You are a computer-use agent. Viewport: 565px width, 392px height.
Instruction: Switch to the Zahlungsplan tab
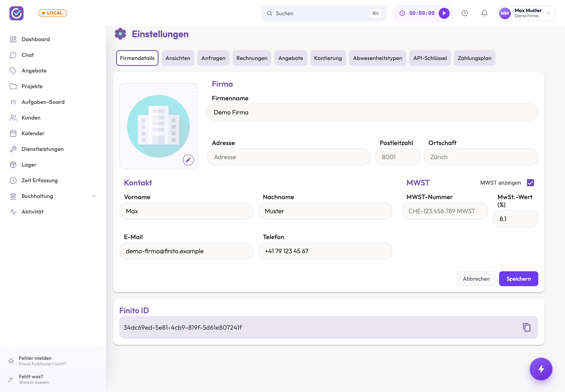coord(475,58)
